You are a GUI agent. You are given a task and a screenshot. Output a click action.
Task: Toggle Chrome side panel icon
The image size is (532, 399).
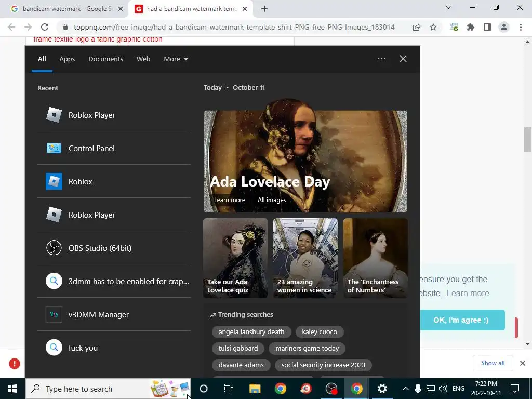tap(487, 27)
